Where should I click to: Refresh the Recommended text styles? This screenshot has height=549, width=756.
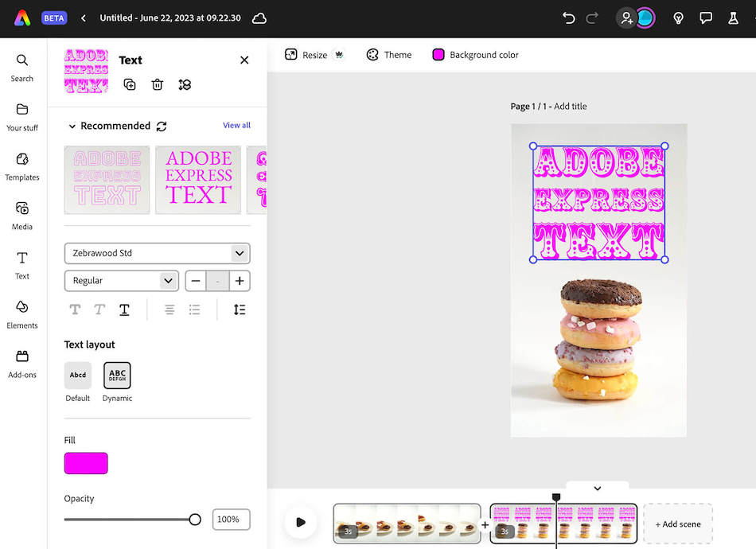pyautogui.click(x=162, y=126)
